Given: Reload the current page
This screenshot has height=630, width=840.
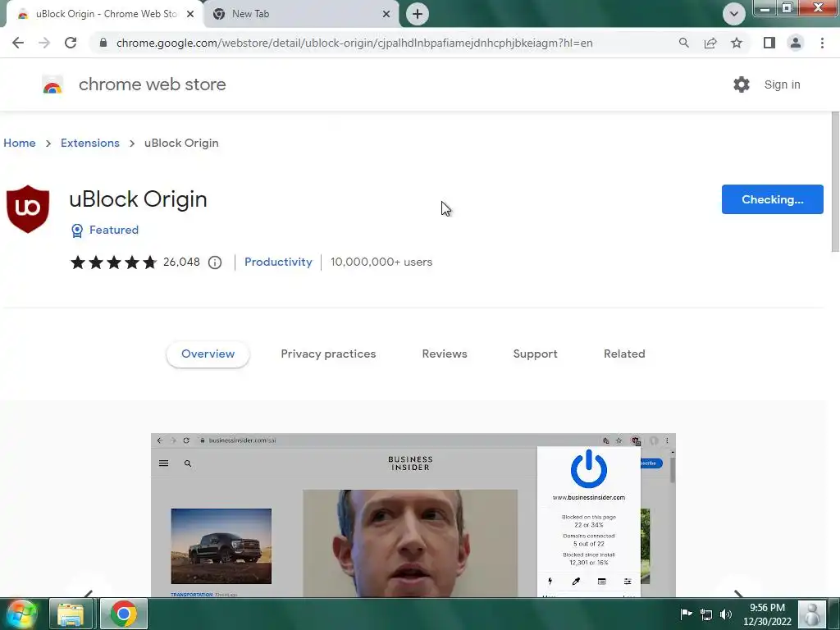Looking at the screenshot, I should tap(71, 43).
